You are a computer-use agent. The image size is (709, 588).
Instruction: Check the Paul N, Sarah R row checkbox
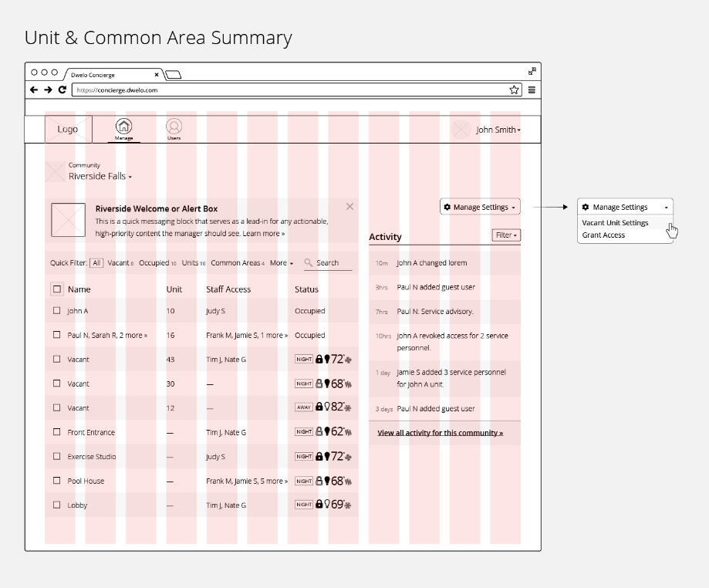[x=56, y=335]
